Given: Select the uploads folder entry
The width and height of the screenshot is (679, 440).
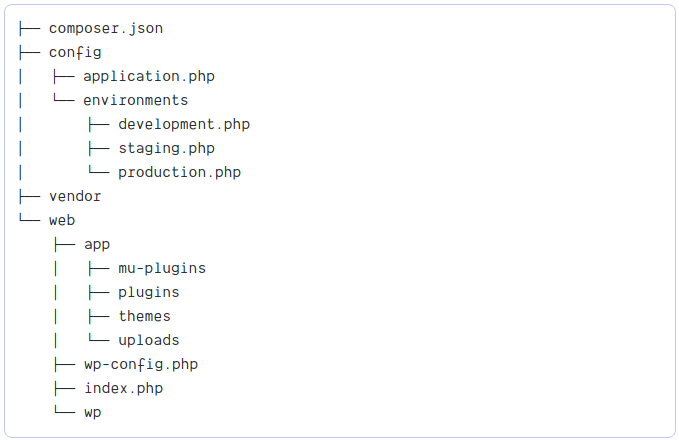Looking at the screenshot, I should (149, 340).
